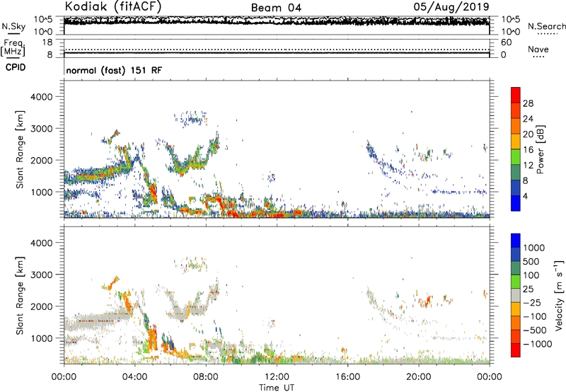Click the "1000" label on the velocity colorbar
This screenshot has height=392, width=566.
[533, 248]
